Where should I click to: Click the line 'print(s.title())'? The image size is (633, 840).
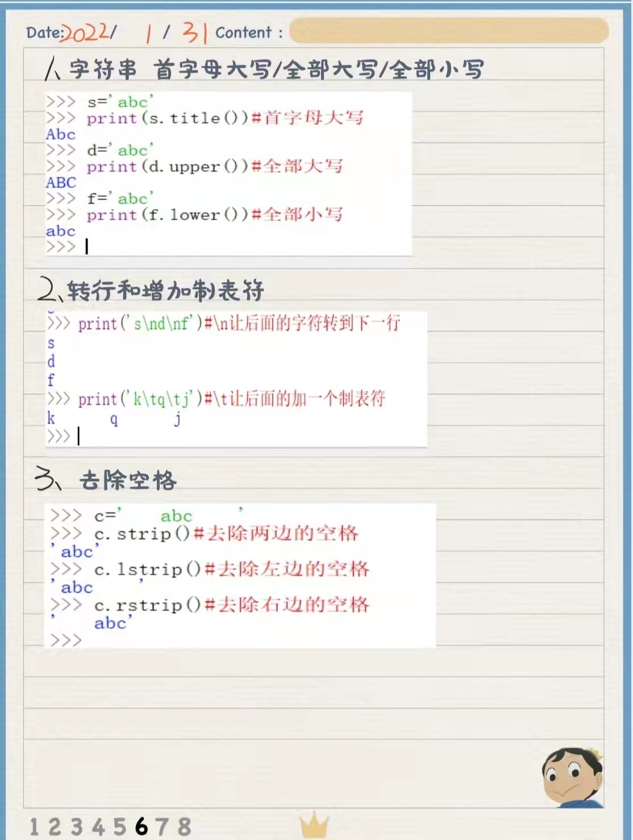pos(167,118)
